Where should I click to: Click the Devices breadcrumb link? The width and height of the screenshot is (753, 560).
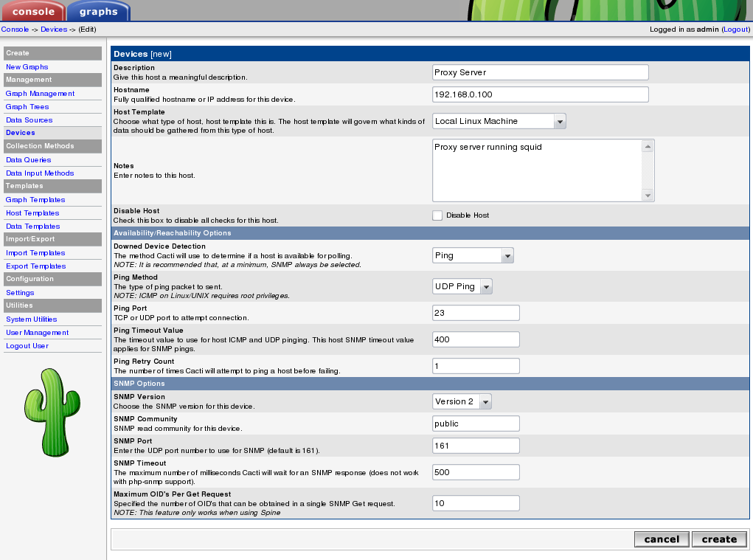click(54, 30)
